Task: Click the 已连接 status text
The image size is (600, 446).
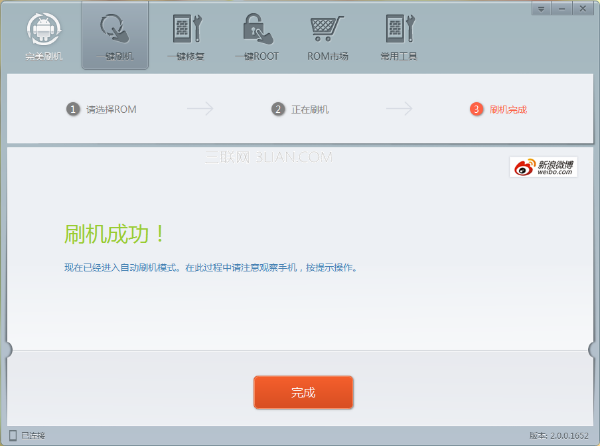Action: click(33, 435)
